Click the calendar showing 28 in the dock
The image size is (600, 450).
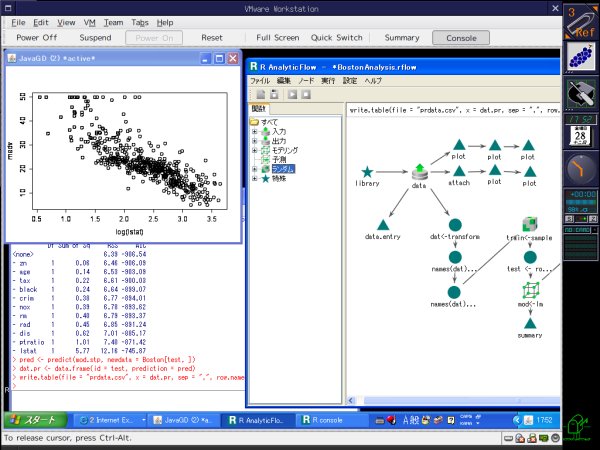[580, 135]
